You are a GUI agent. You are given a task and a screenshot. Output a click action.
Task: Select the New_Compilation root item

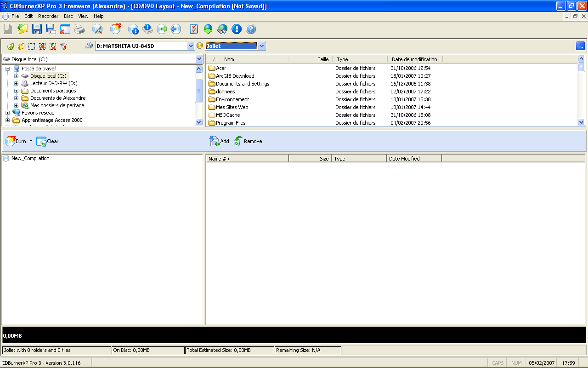[x=30, y=158]
